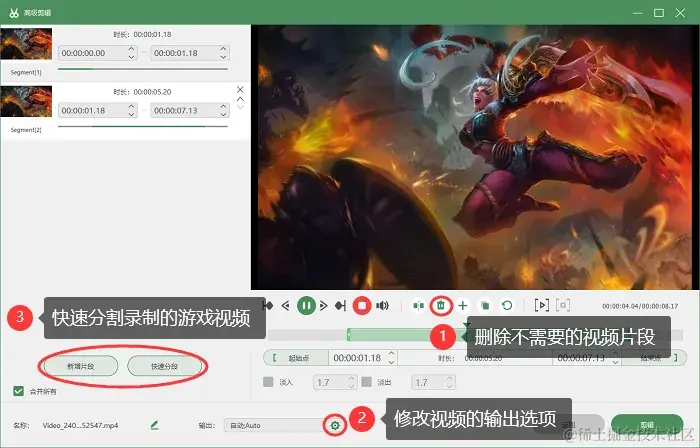Open the 自动Auto output format dropdown
Image resolution: width=700 pixels, height=448 pixels.
pos(275,425)
